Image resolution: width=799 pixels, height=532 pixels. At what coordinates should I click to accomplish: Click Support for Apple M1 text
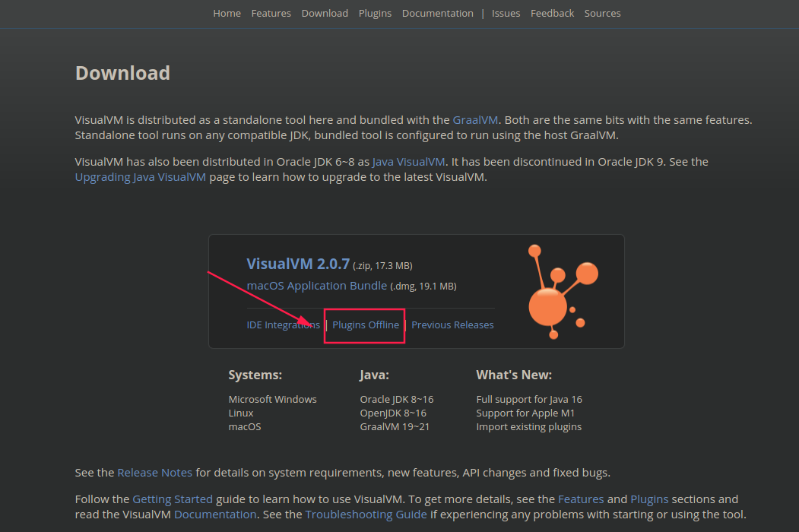525,413
